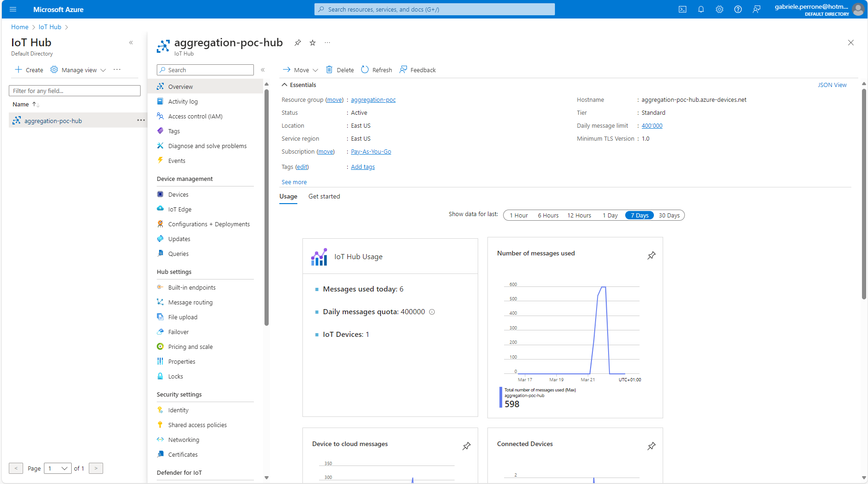Open the Move dropdown menu

pyautogui.click(x=300, y=69)
